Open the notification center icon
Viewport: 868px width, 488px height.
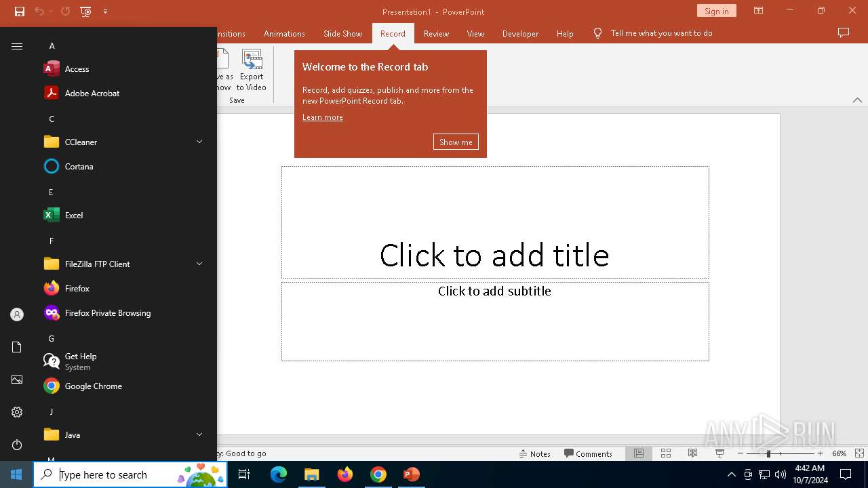click(x=846, y=474)
